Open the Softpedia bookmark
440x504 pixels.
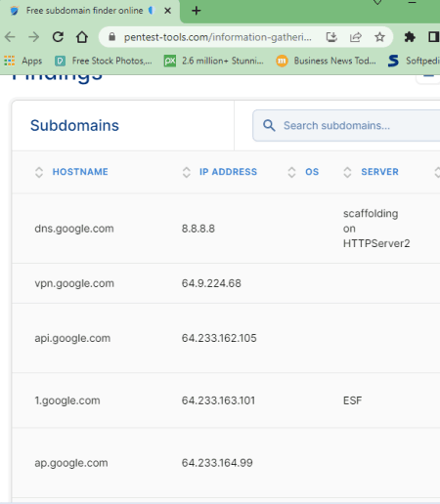click(x=414, y=61)
